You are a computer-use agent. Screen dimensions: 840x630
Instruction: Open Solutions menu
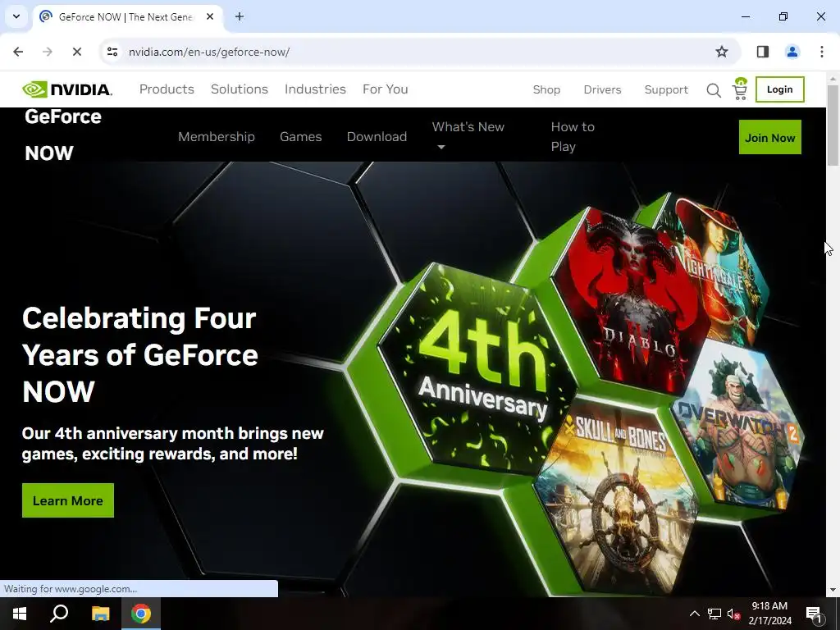click(239, 89)
